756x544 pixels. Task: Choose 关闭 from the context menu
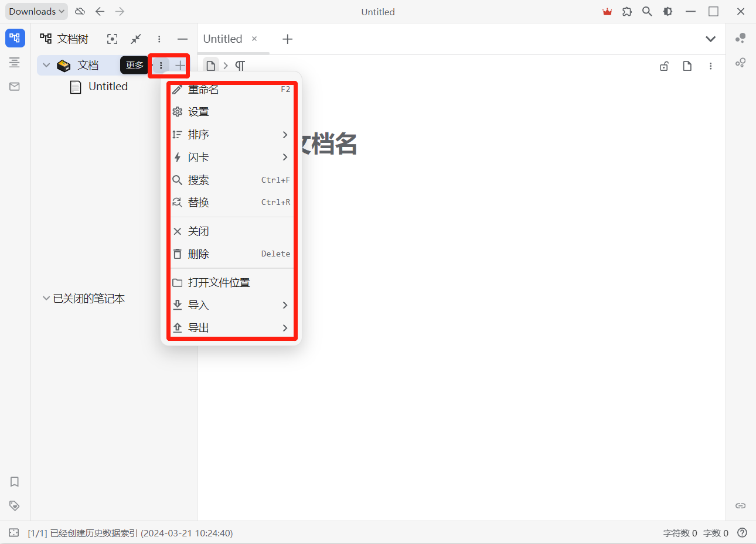tap(233, 231)
